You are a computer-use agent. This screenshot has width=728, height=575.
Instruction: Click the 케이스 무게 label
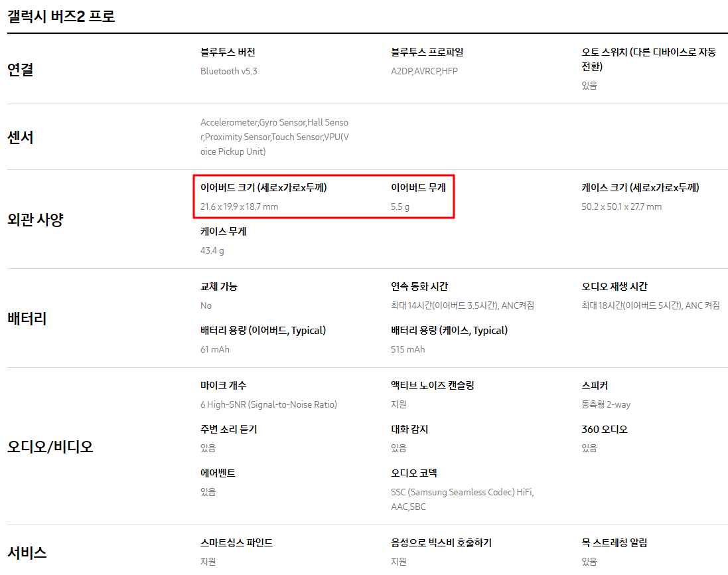point(224,231)
